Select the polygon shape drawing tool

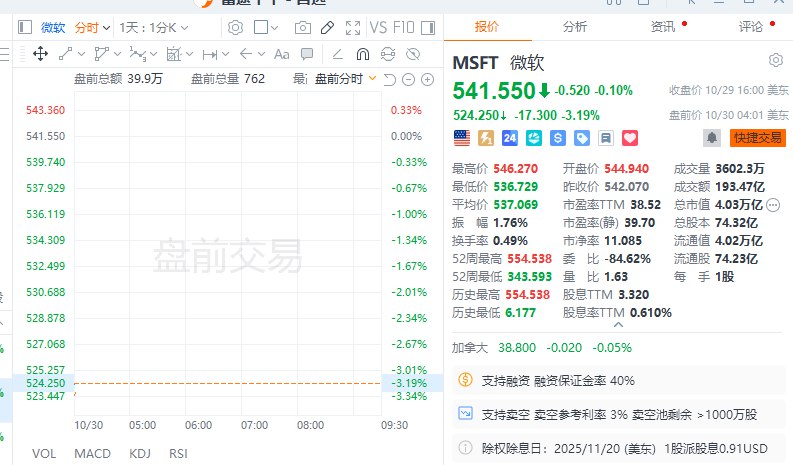coord(102,54)
